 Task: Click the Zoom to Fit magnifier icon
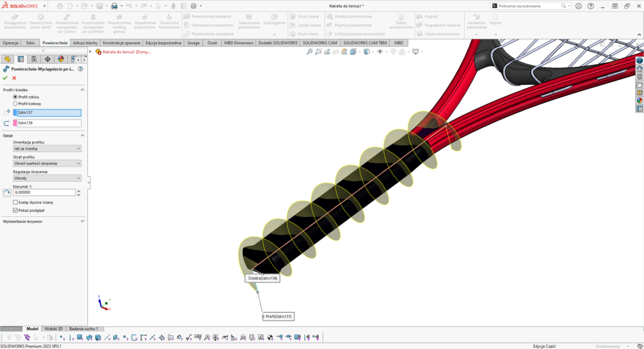pos(309,52)
